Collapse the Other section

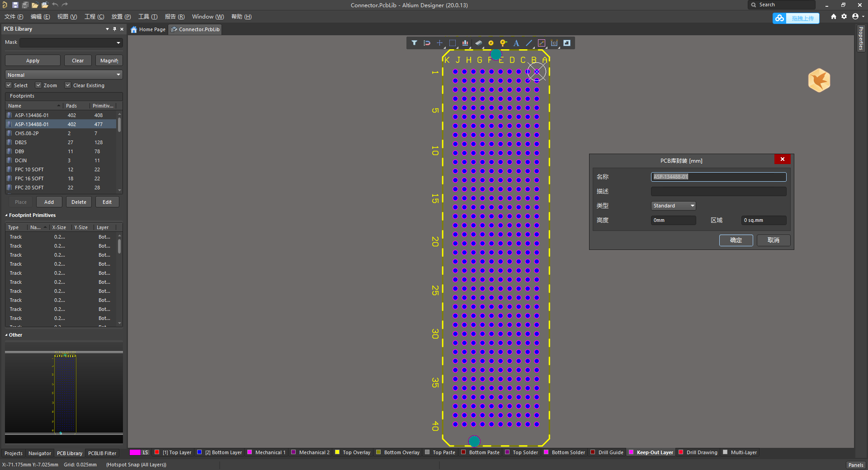click(6, 335)
